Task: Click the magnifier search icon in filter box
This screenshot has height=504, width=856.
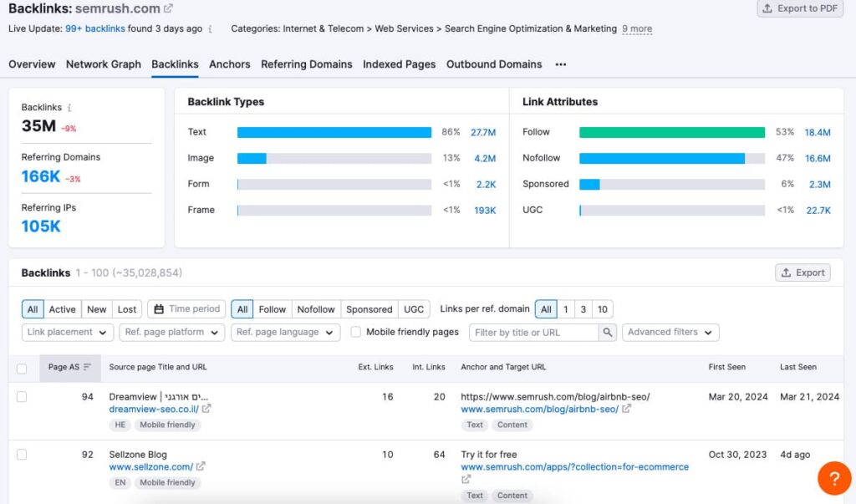Action: coord(607,332)
